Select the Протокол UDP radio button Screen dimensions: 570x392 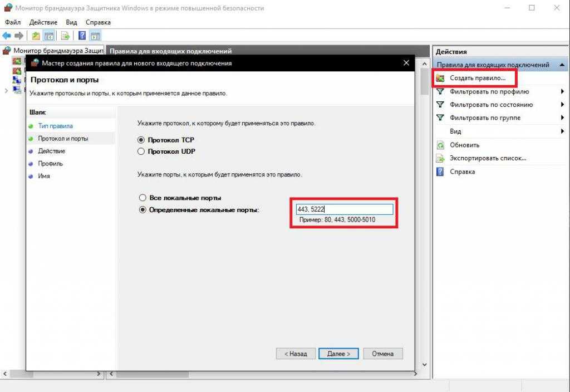[x=141, y=151]
